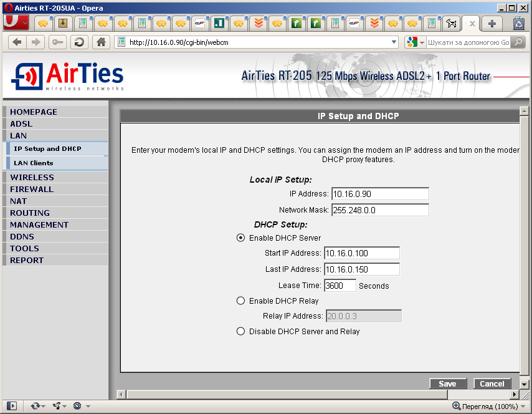Switch to tab with teal I icon
This screenshot has width=532, height=414.
coord(219,24)
